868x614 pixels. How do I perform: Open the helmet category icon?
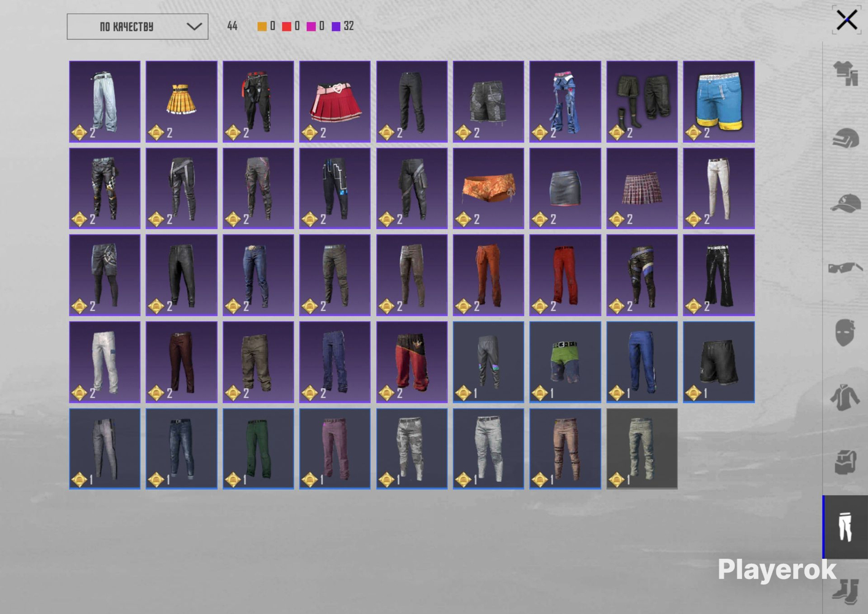tap(845, 139)
